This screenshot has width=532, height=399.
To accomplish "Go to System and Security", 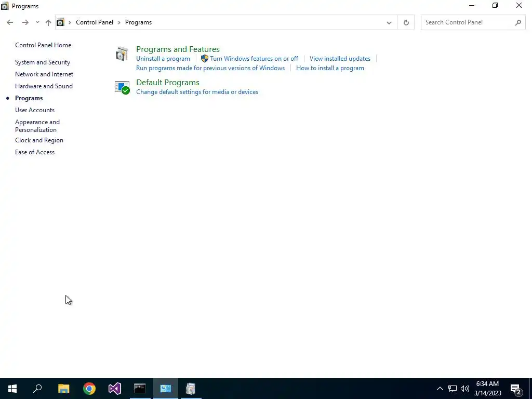I will tap(43, 62).
